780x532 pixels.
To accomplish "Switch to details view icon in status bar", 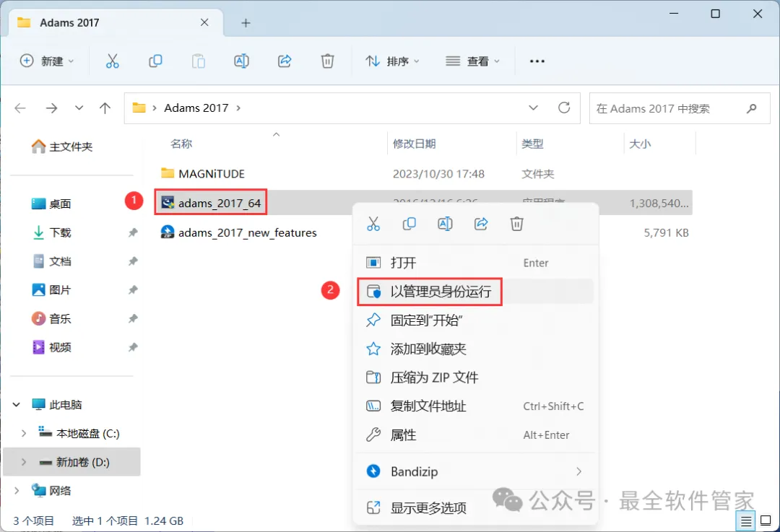I will click(745, 521).
